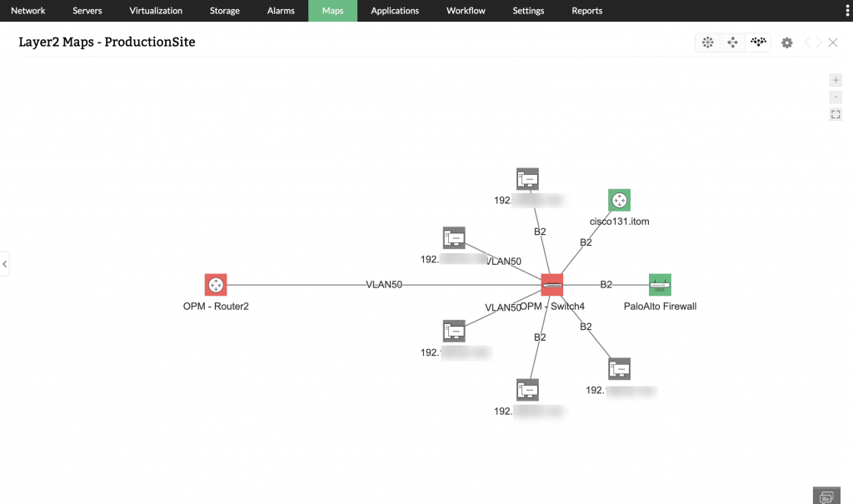Fit map to full screen
This screenshot has width=853, height=504.
pyautogui.click(x=836, y=114)
